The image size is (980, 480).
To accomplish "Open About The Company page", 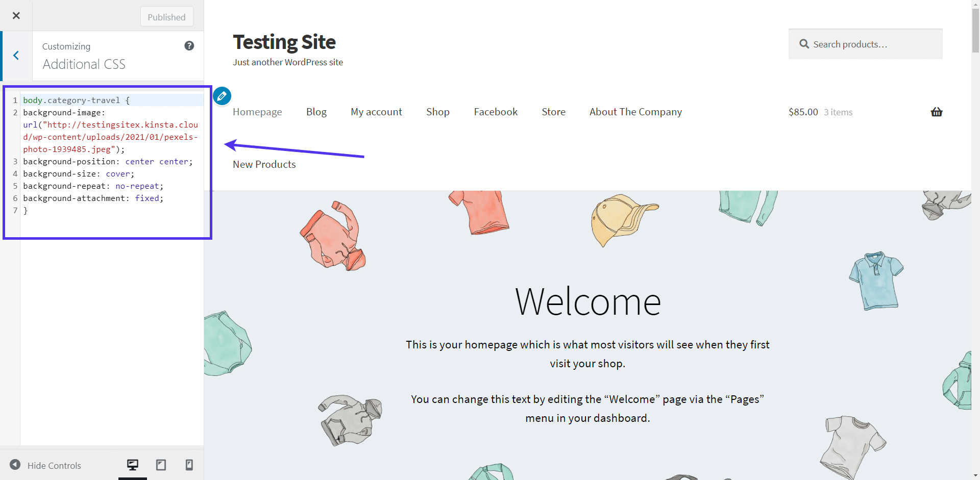I will [x=635, y=112].
